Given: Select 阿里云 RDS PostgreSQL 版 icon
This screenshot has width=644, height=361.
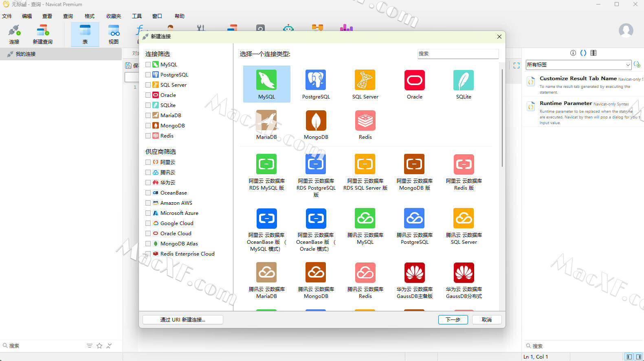Looking at the screenshot, I should tap(316, 164).
